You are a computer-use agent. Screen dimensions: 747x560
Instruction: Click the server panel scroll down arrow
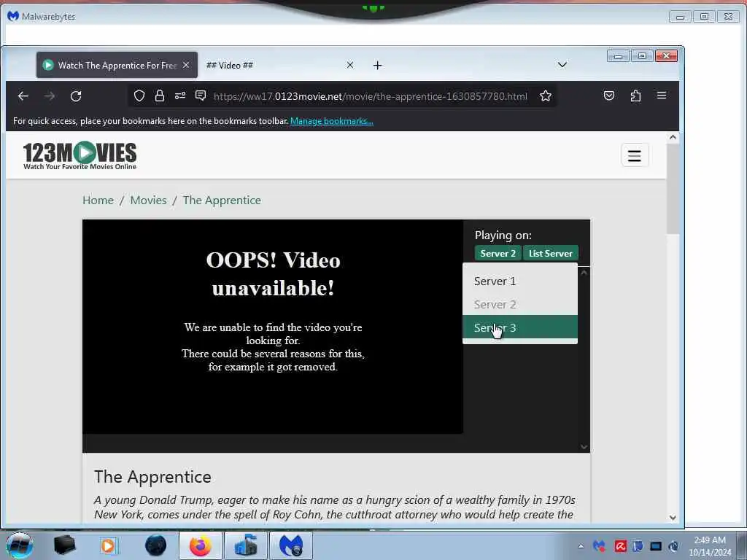pos(584,447)
